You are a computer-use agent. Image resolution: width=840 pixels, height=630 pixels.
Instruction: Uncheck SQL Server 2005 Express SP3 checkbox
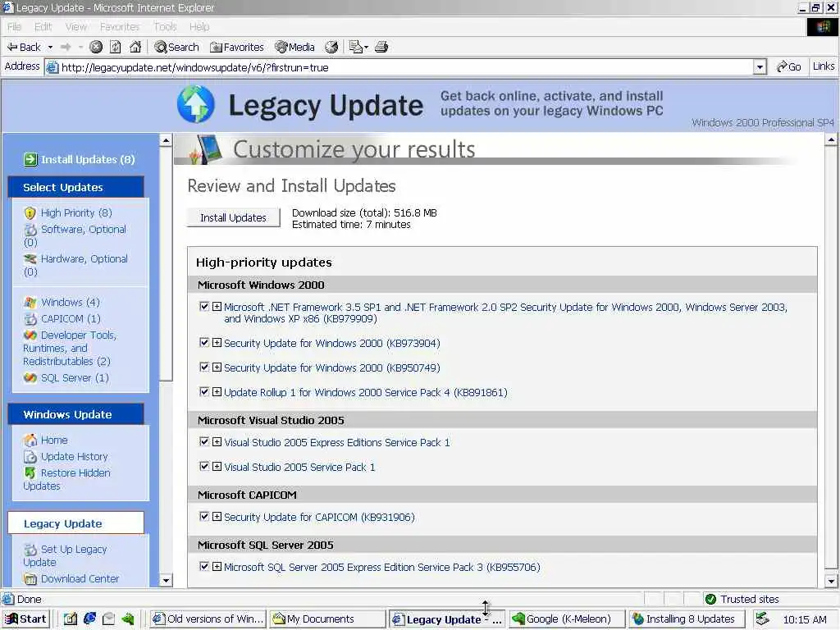204,566
